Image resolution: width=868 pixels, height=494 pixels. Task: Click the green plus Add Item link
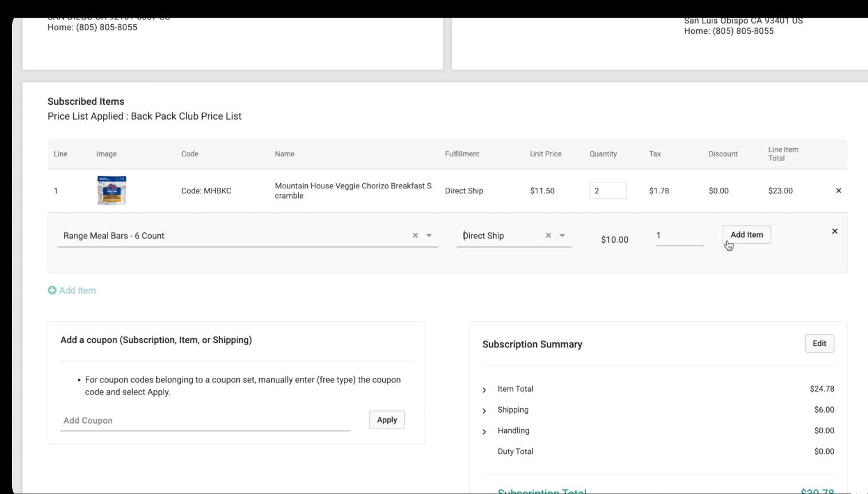72,290
